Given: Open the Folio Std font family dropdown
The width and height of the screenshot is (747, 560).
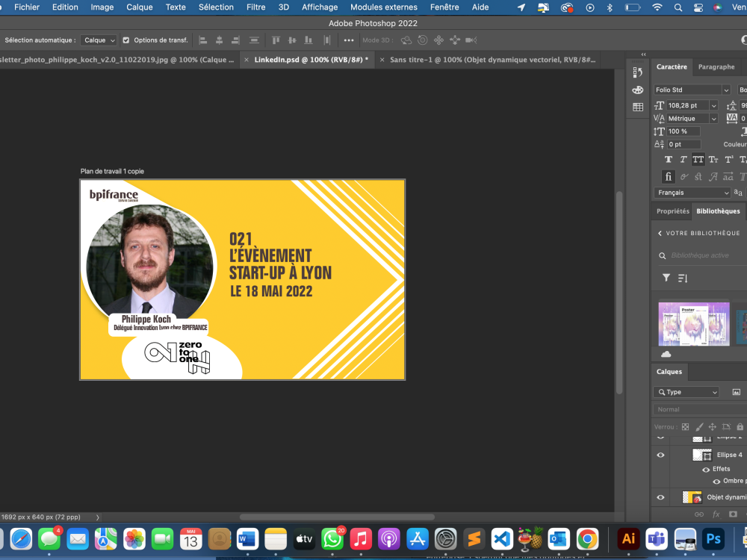Looking at the screenshot, I should 726,90.
